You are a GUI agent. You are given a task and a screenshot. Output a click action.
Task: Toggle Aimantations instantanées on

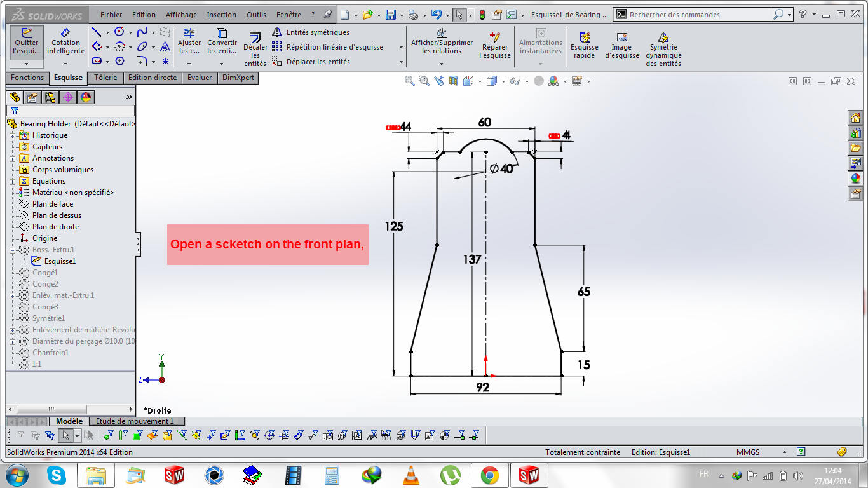tap(540, 42)
